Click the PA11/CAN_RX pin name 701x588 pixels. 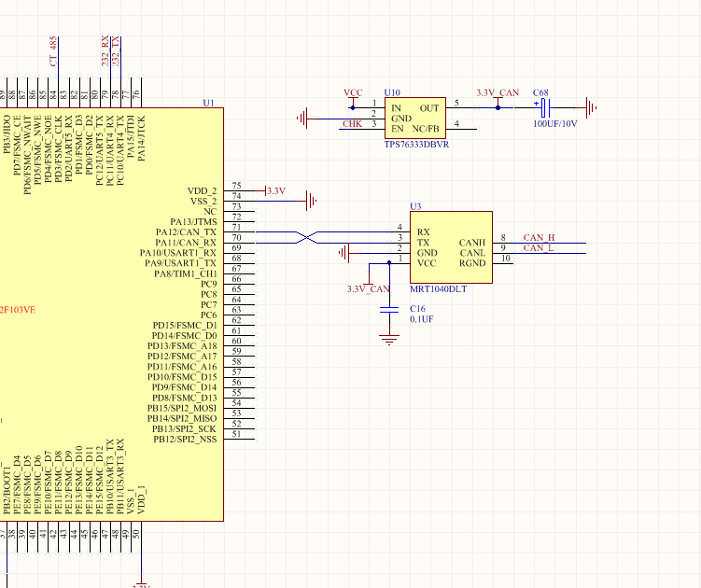[x=186, y=243]
